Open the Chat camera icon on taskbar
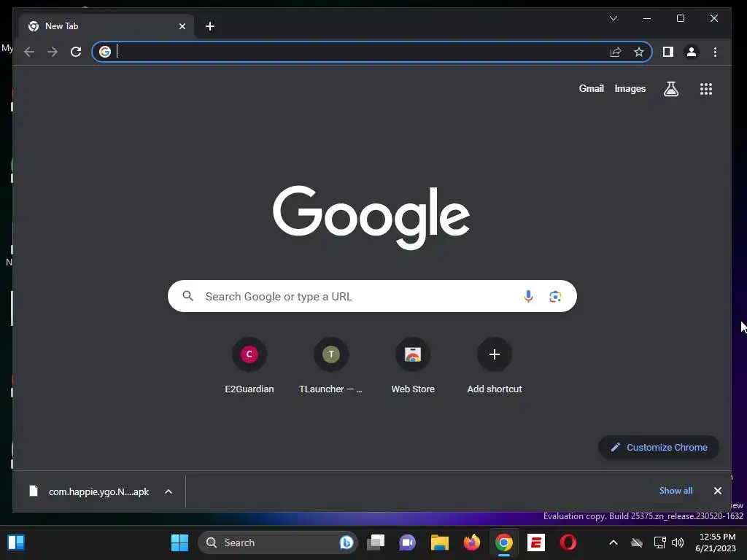The height and width of the screenshot is (560, 747). click(x=407, y=542)
